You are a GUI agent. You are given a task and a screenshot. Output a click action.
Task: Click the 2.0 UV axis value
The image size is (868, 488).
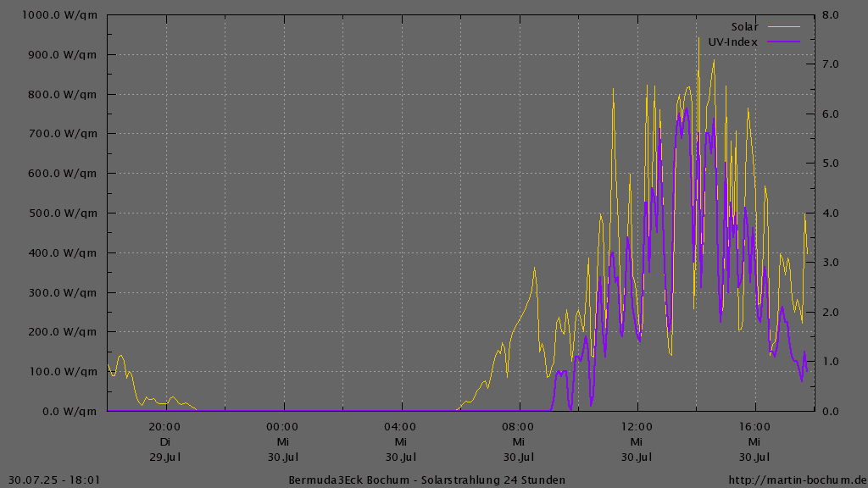pyautogui.click(x=831, y=312)
